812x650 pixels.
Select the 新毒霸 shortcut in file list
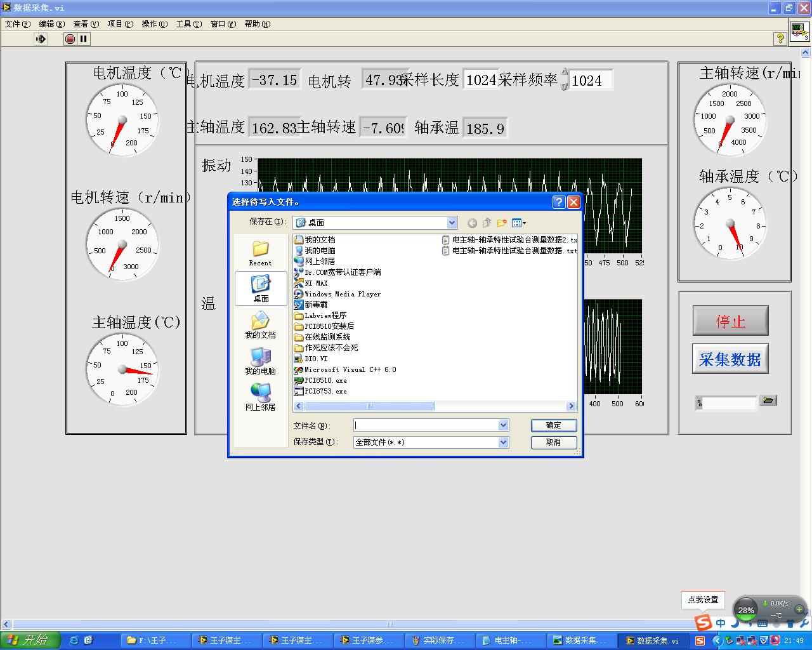[311, 305]
